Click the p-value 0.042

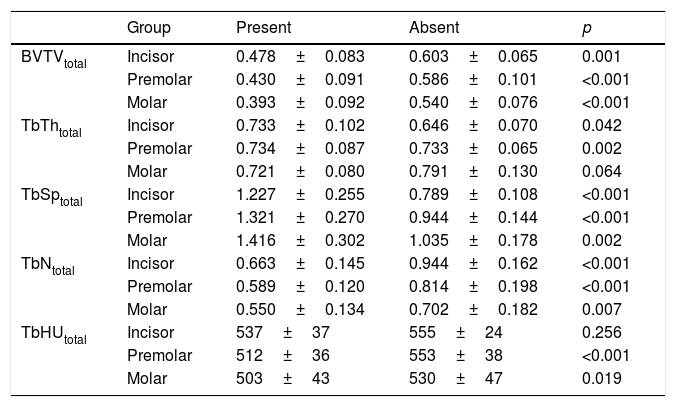[601, 126]
